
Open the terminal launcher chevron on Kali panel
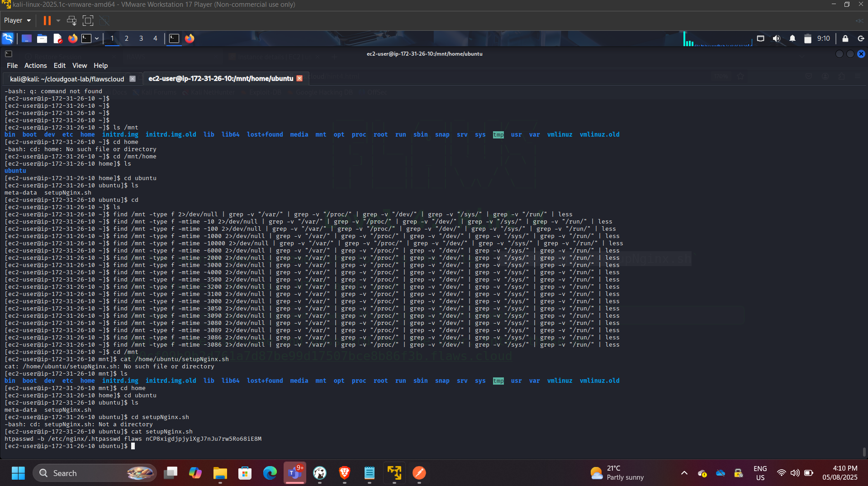tap(96, 38)
